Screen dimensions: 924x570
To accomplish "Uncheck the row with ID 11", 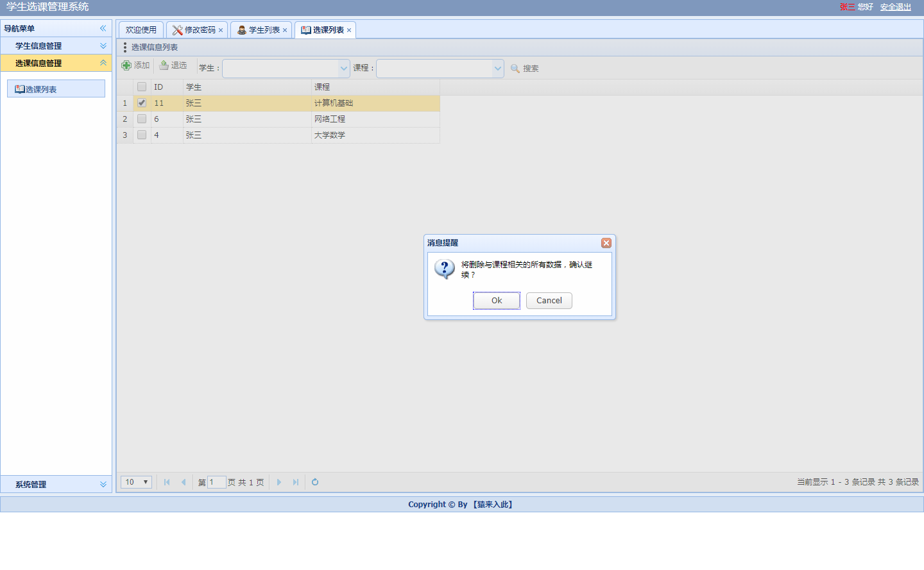I will click(142, 103).
